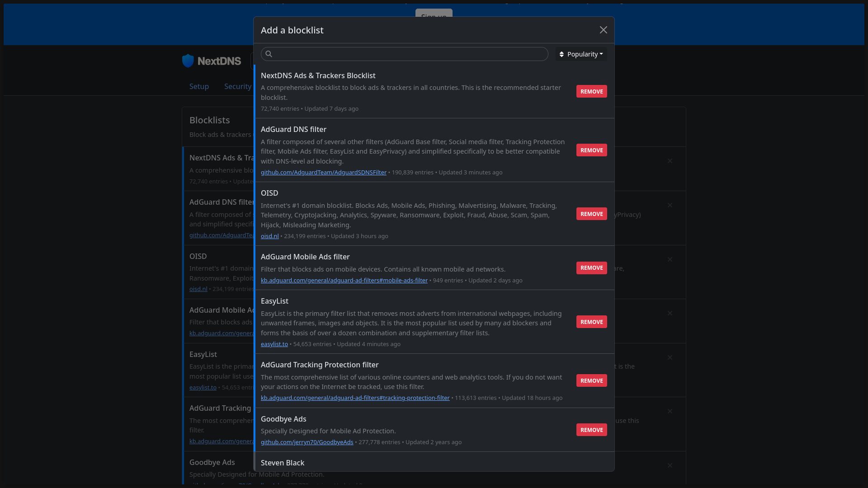The image size is (868, 488).
Task: Remove AdGuard Mobile Ads filter
Action: 591,268
